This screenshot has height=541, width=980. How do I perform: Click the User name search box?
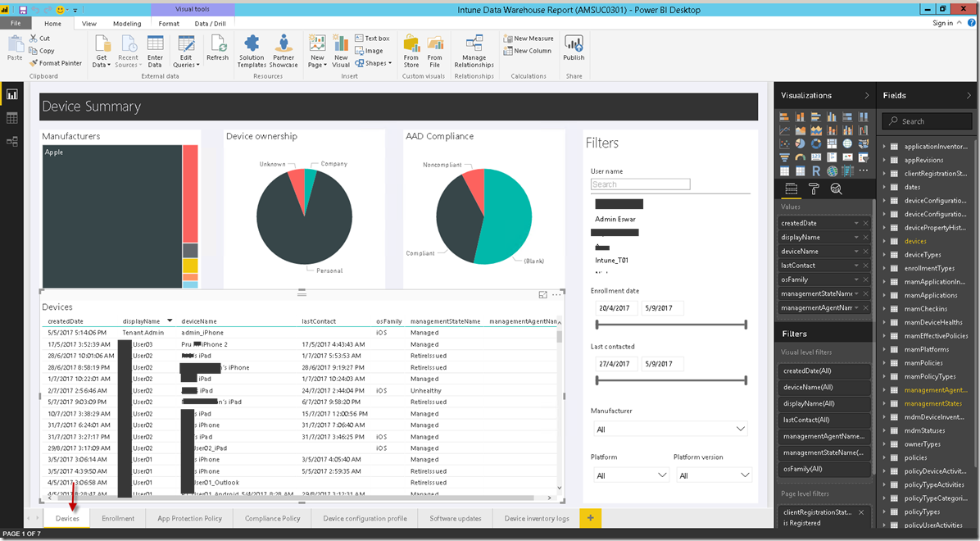pyautogui.click(x=641, y=184)
